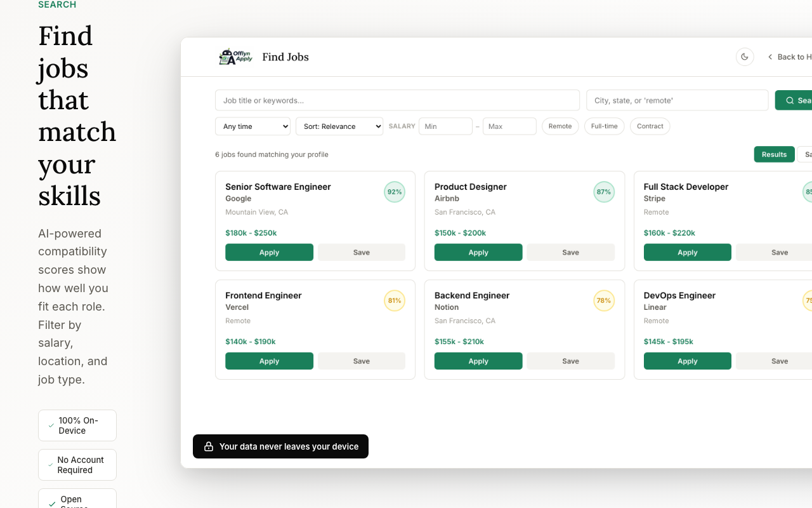Apply to Senior Software Engineer at Google

point(269,252)
